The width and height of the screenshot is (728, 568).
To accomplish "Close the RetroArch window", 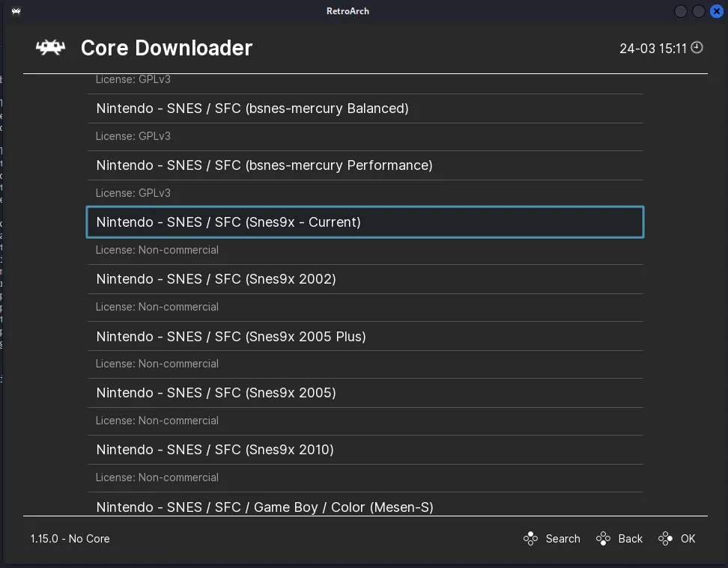I will 716,11.
